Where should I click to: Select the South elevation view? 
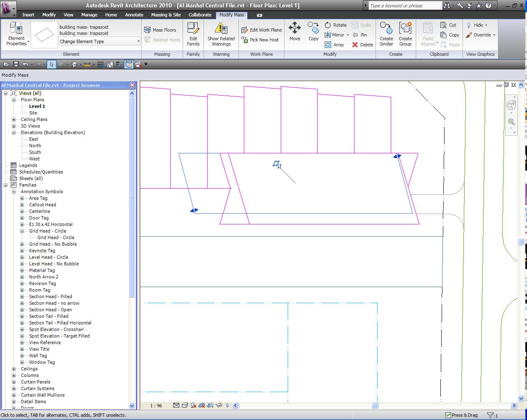click(x=35, y=152)
